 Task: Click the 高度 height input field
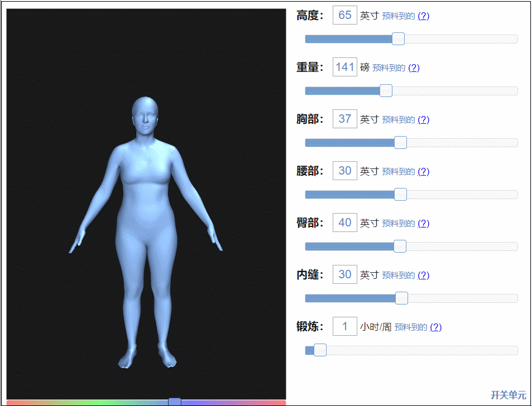pos(344,15)
